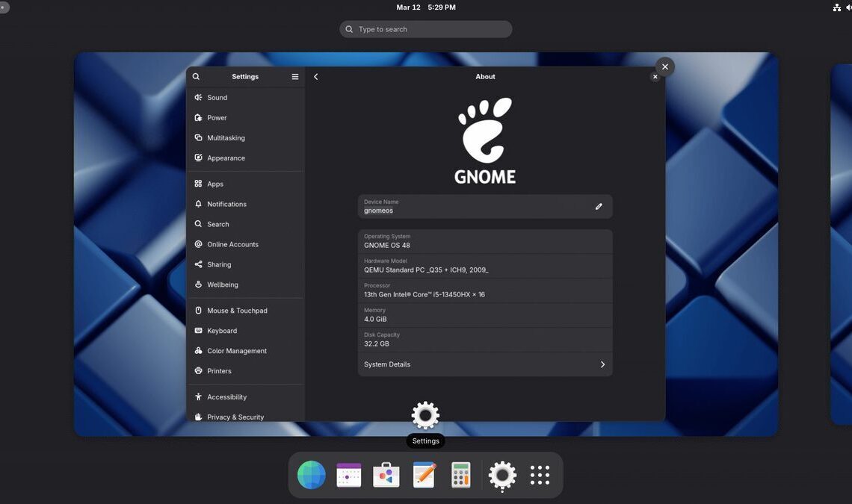Open the Settings hamburger menu
This screenshot has width=852, height=504.
pyautogui.click(x=295, y=77)
